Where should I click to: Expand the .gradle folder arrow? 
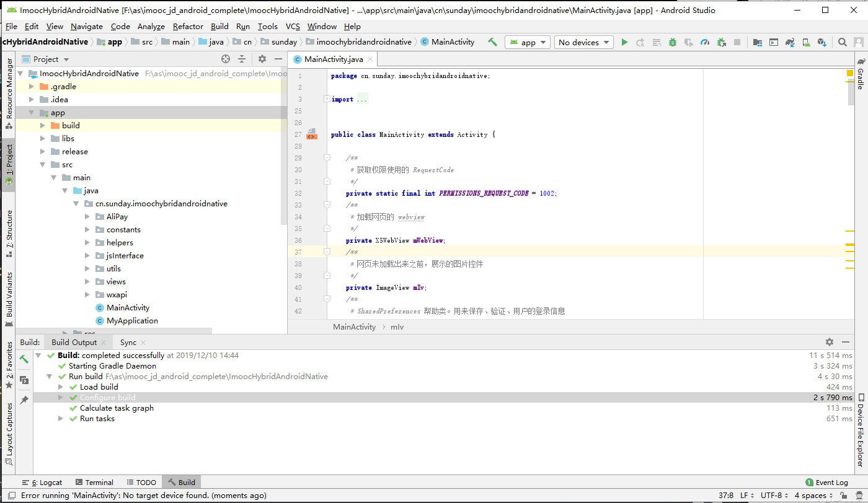[31, 87]
